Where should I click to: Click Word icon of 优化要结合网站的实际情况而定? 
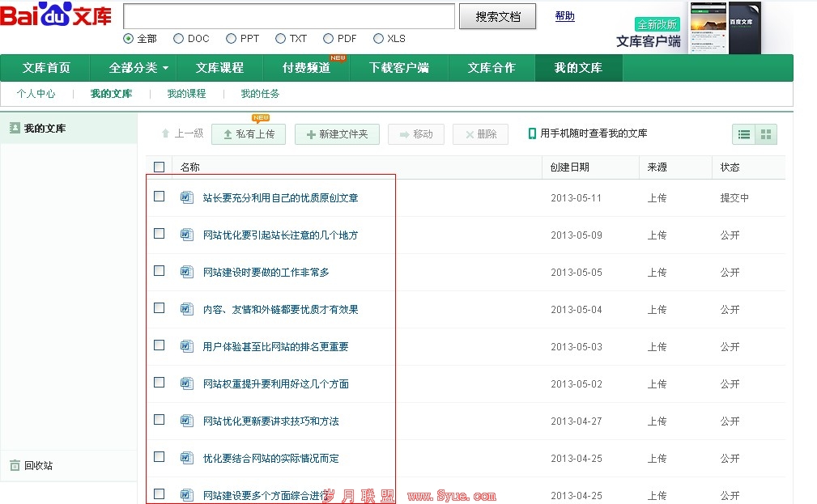[x=186, y=458]
